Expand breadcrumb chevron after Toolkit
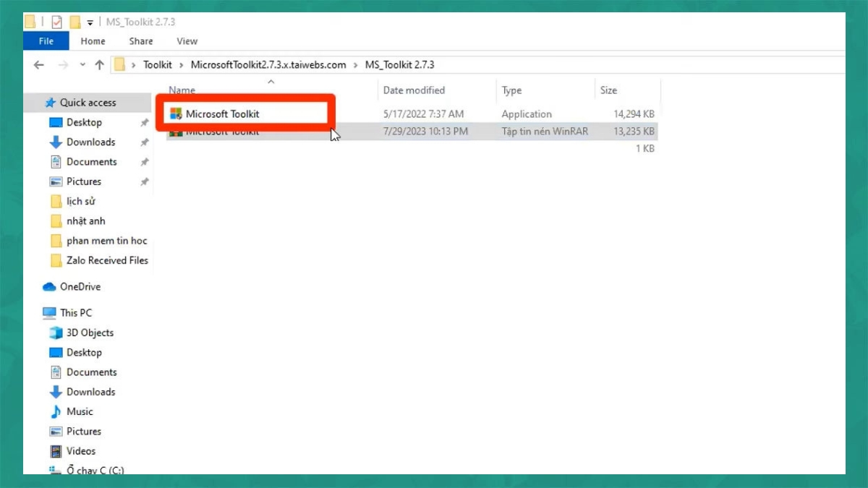This screenshot has height=488, width=868. 182,65
